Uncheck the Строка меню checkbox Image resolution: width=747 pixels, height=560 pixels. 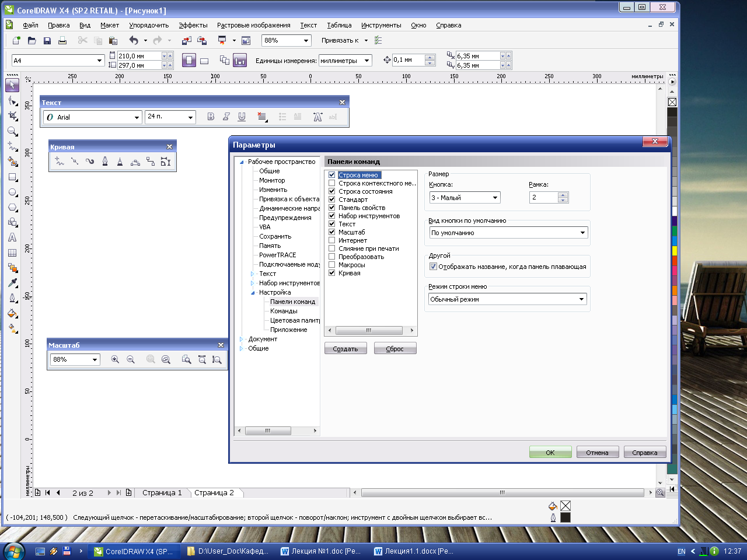(x=332, y=175)
